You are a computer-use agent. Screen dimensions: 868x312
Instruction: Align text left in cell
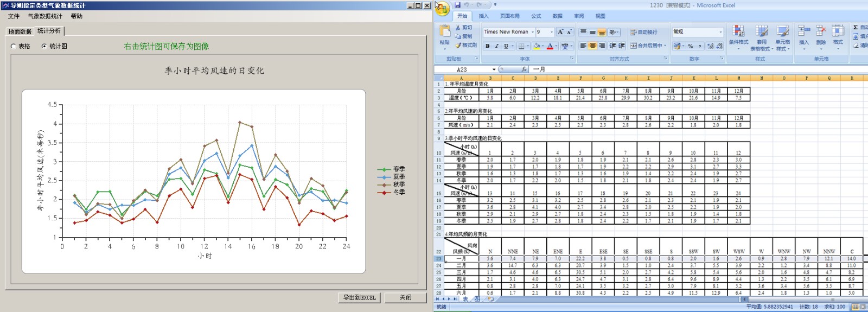583,46
